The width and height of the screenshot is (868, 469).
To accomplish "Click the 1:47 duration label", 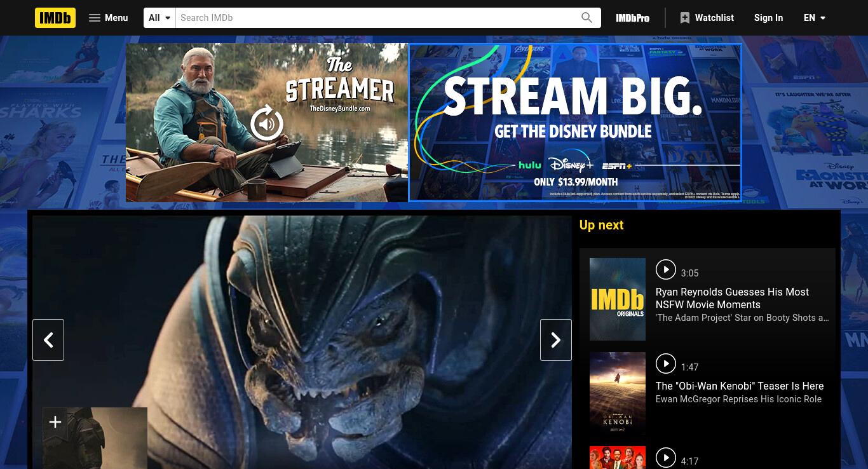I will [x=689, y=367].
